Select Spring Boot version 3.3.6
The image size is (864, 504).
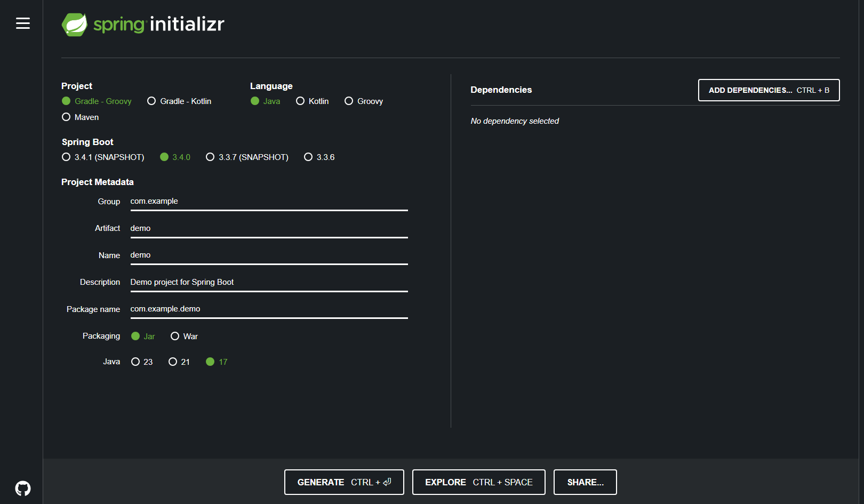click(319, 157)
